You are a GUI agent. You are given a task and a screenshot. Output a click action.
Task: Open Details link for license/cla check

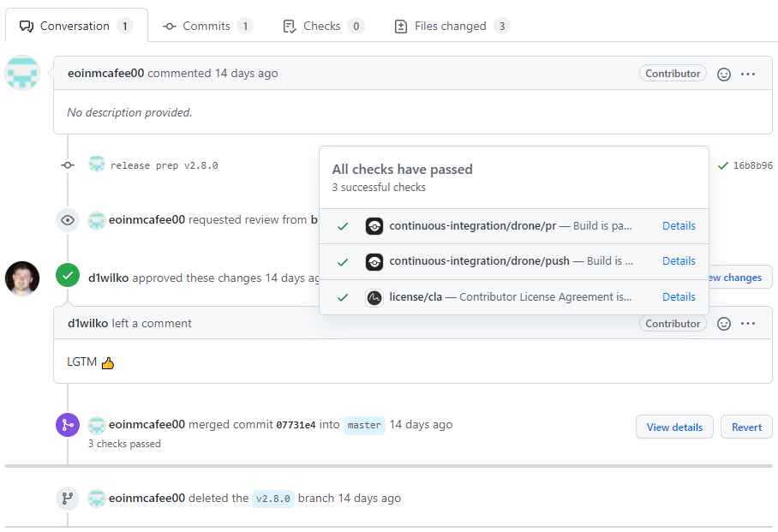[x=679, y=297]
